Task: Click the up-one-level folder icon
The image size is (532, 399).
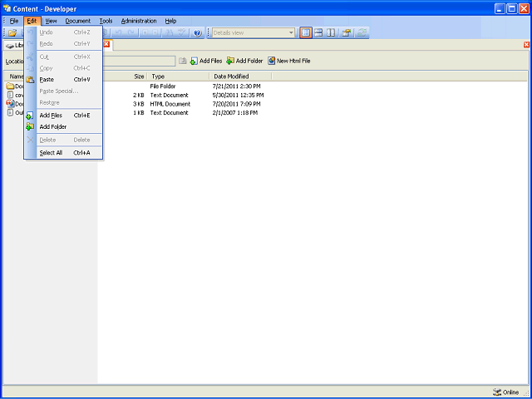Action: point(183,61)
